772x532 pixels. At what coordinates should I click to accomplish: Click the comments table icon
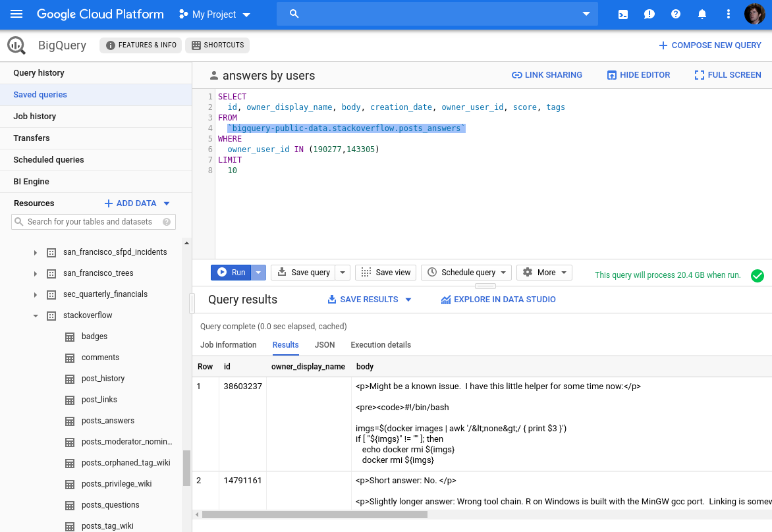[x=70, y=358]
